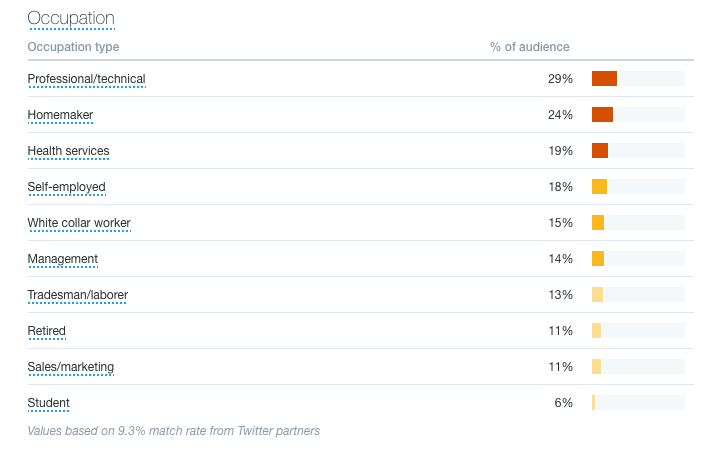Click the Self-employed 18% yellow bar
This screenshot has width=721, height=464.
599,187
